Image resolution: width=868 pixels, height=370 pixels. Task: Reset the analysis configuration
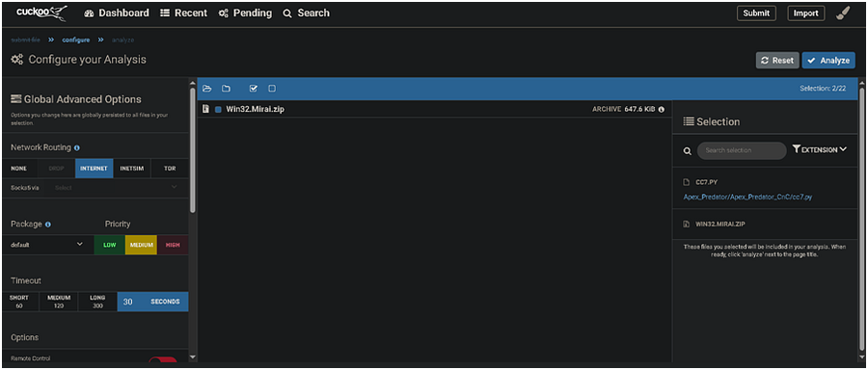click(777, 61)
